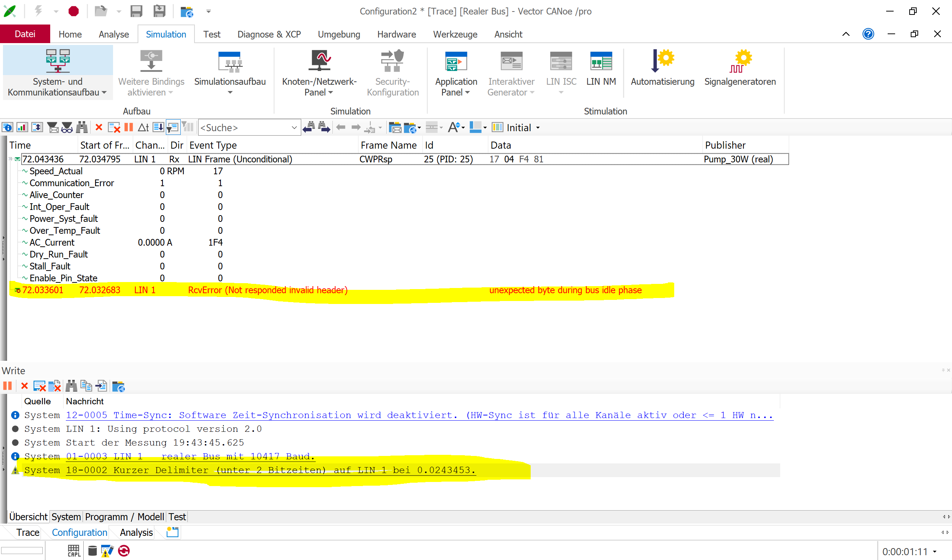Image resolution: width=952 pixels, height=560 pixels.
Task: Click binoculars find icon in trace toolbar
Action: point(82,127)
